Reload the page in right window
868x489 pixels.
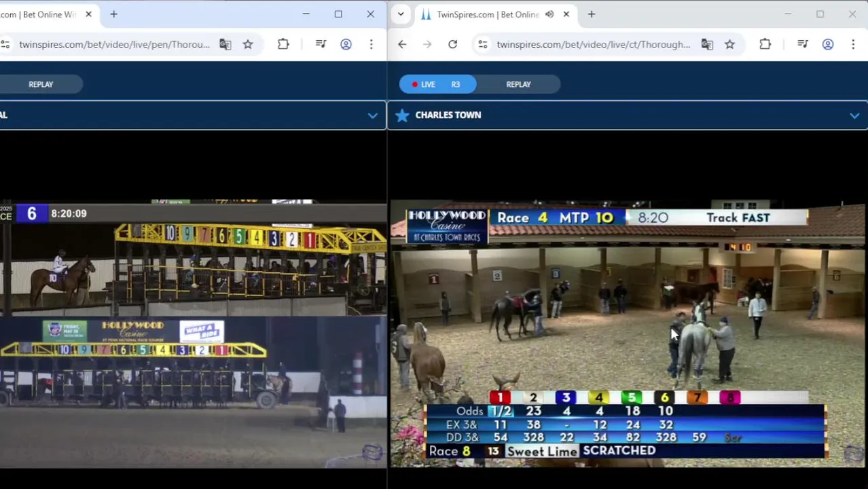click(x=452, y=44)
